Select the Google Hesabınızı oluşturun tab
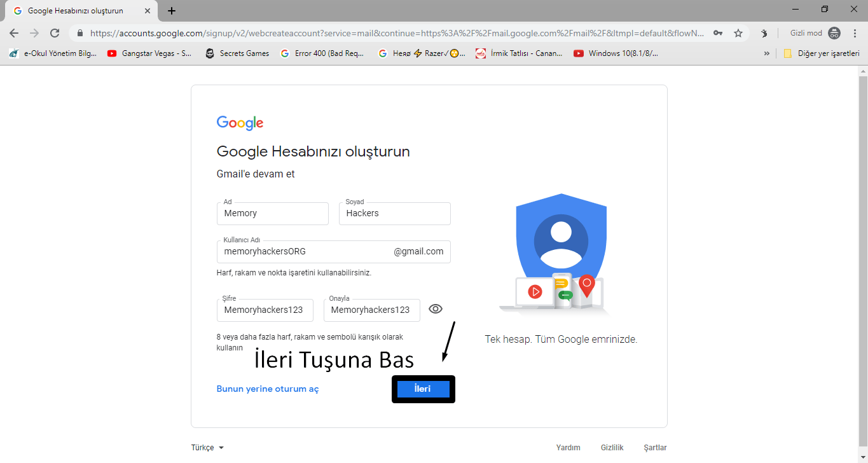The height and width of the screenshot is (463, 868). tap(81, 11)
